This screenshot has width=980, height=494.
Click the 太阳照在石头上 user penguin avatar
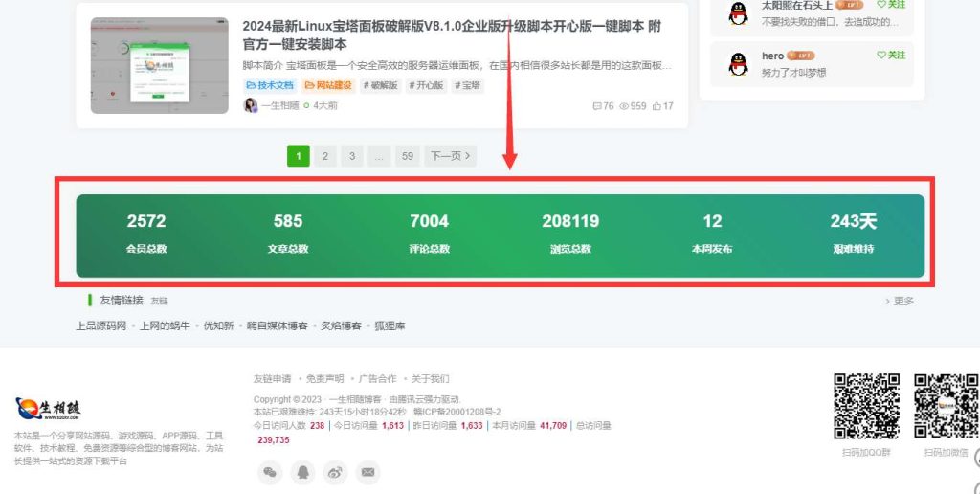(x=739, y=13)
